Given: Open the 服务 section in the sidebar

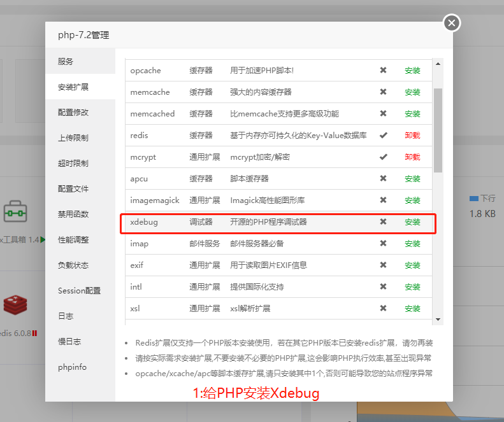Looking at the screenshot, I should click(80, 61).
